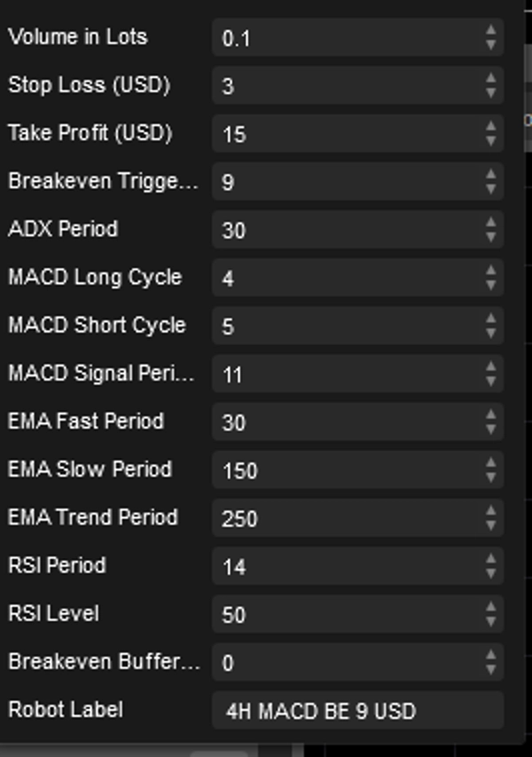Increase RSI Period with up arrow
The width and height of the screenshot is (532, 757).
[x=493, y=560]
